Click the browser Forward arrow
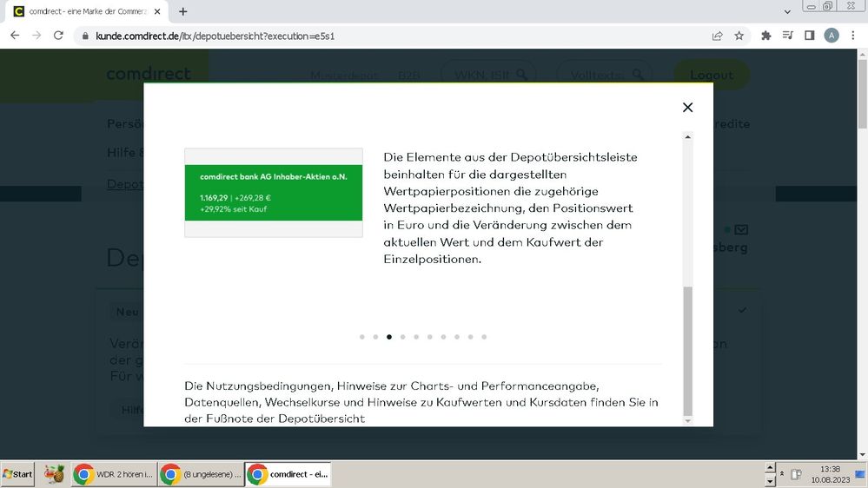868x488 pixels. (x=36, y=36)
